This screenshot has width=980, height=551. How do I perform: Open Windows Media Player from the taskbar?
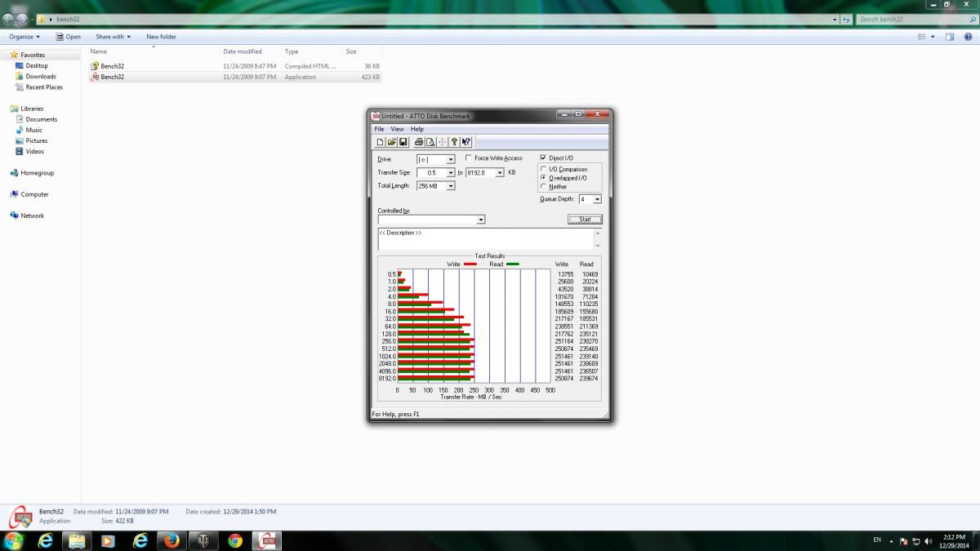tap(108, 540)
